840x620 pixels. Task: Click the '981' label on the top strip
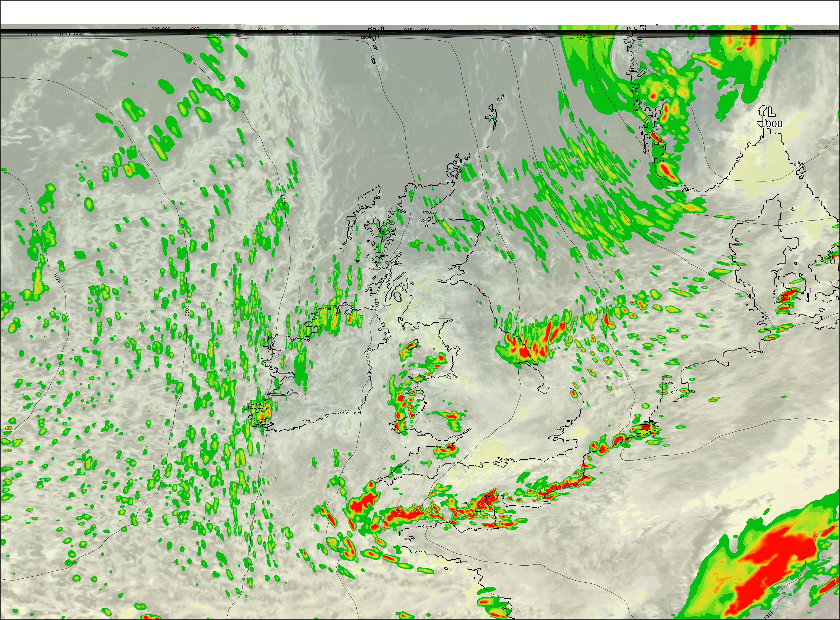(x=545, y=34)
